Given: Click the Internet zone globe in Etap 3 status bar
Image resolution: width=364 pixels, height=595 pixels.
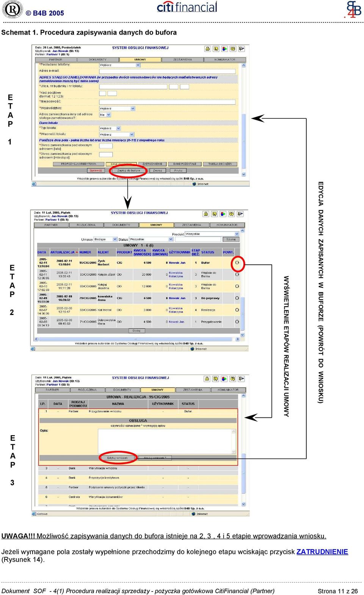Looking at the screenshot, I should click(x=193, y=514).
